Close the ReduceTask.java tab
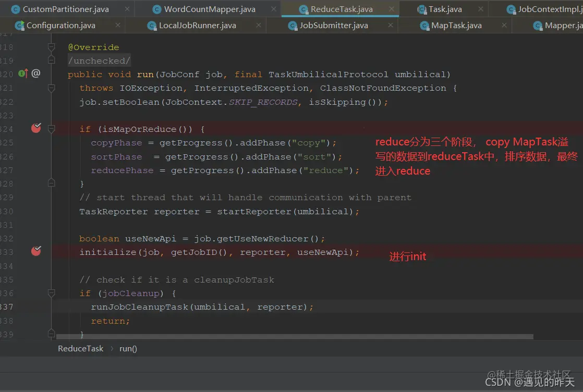Screen dimensions: 583x392 (x=391, y=9)
